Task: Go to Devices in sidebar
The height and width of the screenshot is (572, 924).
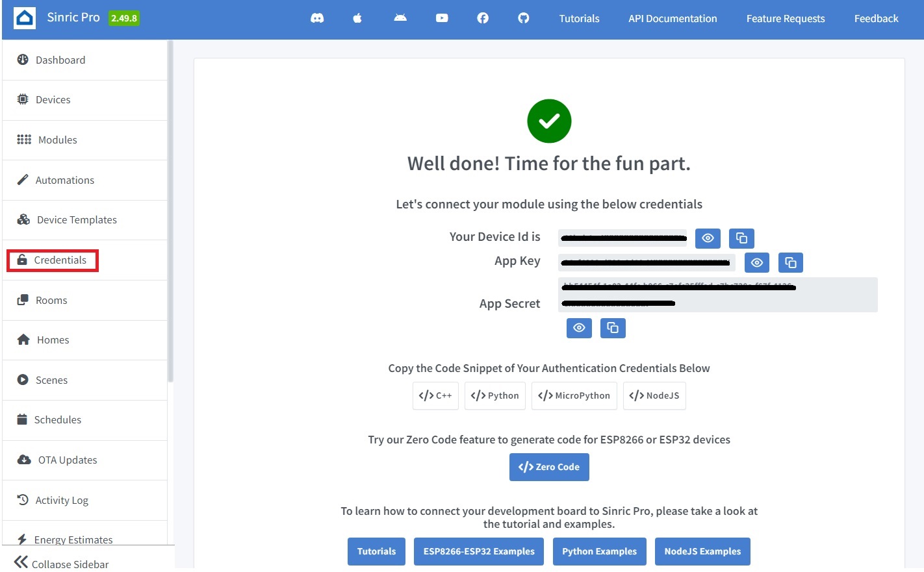Action: point(53,100)
